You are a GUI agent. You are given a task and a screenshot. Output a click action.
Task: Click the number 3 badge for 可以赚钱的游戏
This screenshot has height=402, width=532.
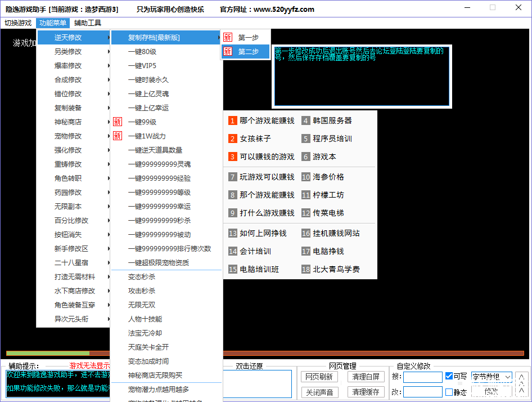click(x=232, y=157)
